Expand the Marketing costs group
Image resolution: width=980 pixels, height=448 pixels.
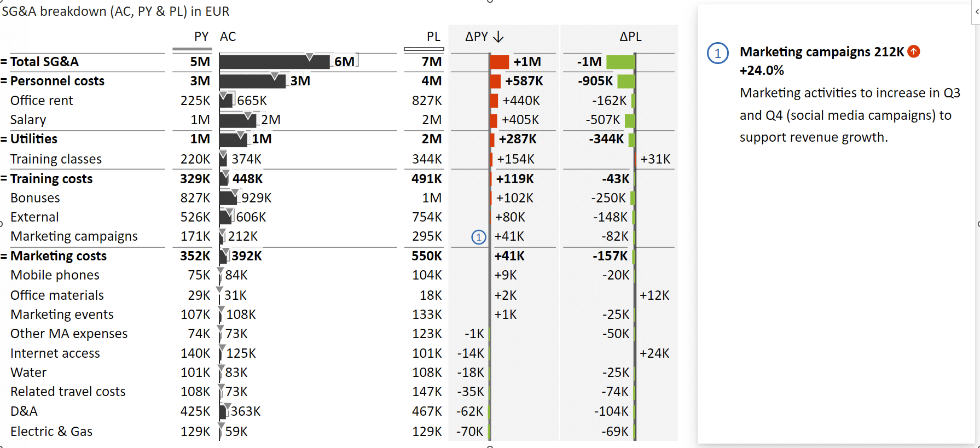click(x=4, y=256)
